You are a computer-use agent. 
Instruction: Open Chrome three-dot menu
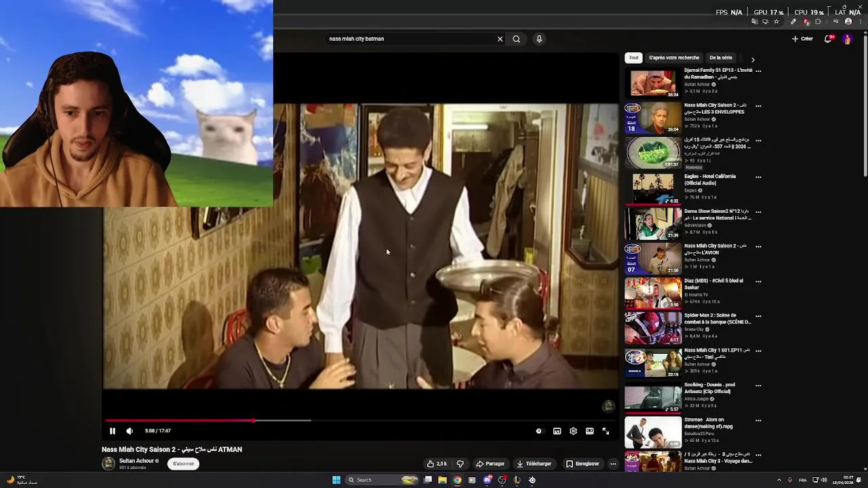pos(861,22)
